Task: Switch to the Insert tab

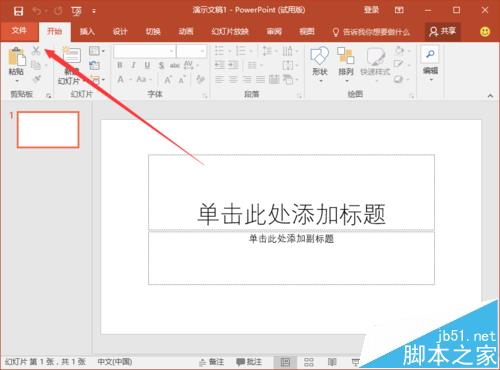Action: pos(87,32)
